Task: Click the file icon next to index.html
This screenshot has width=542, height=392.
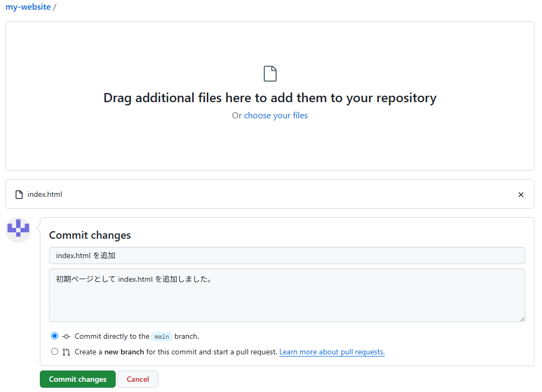Action: tap(20, 194)
